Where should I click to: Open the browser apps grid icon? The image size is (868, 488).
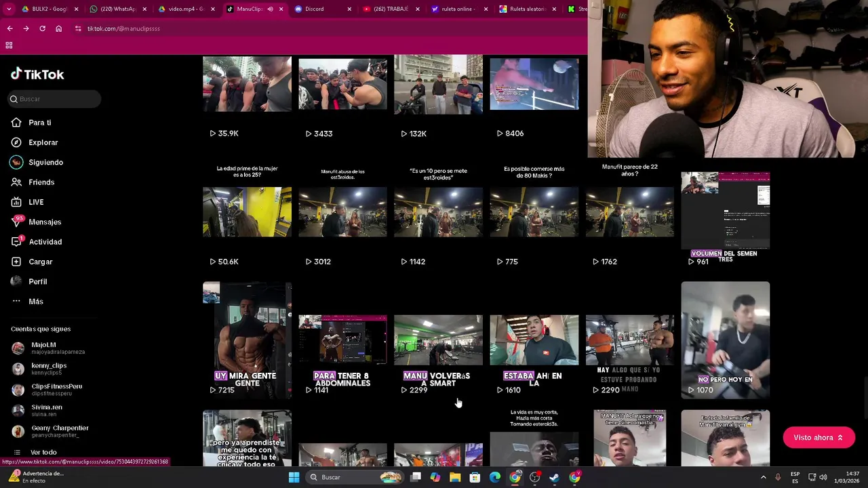pyautogui.click(x=9, y=45)
